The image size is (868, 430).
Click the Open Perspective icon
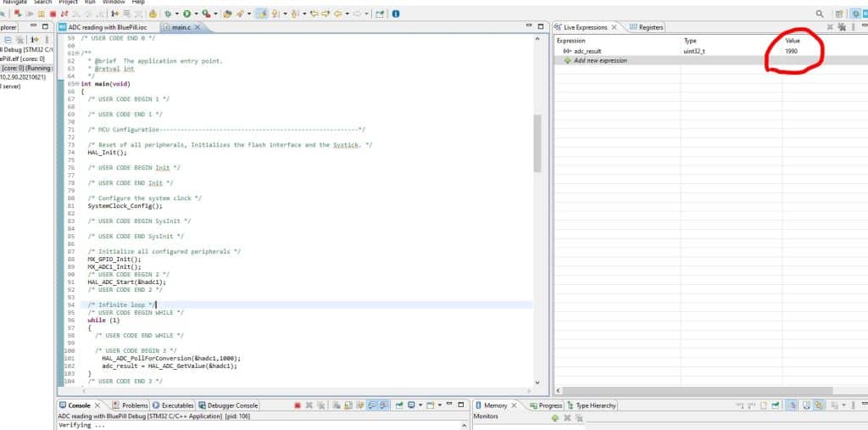(839, 14)
